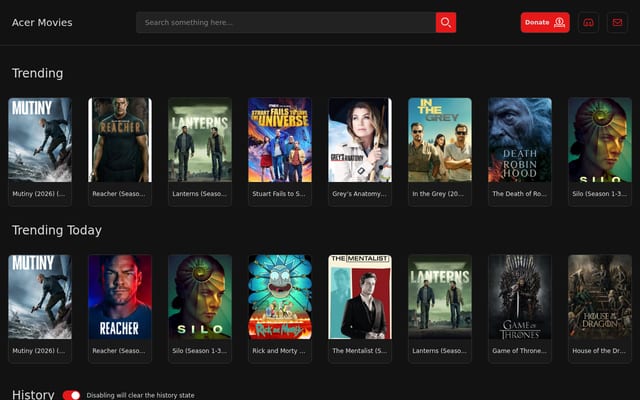Click 'Rick and Morty ...' title text
Screen dimensions: 640x400
pyautogui.click(x=279, y=351)
